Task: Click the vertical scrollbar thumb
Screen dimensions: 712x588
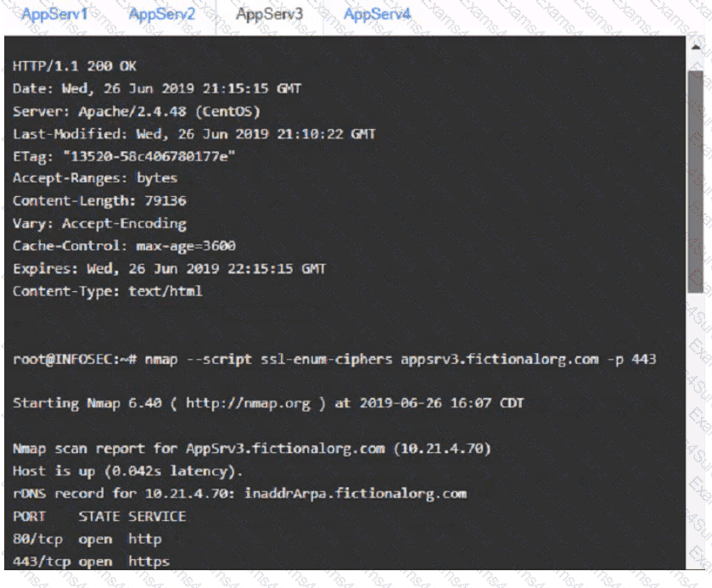Action: click(695, 182)
